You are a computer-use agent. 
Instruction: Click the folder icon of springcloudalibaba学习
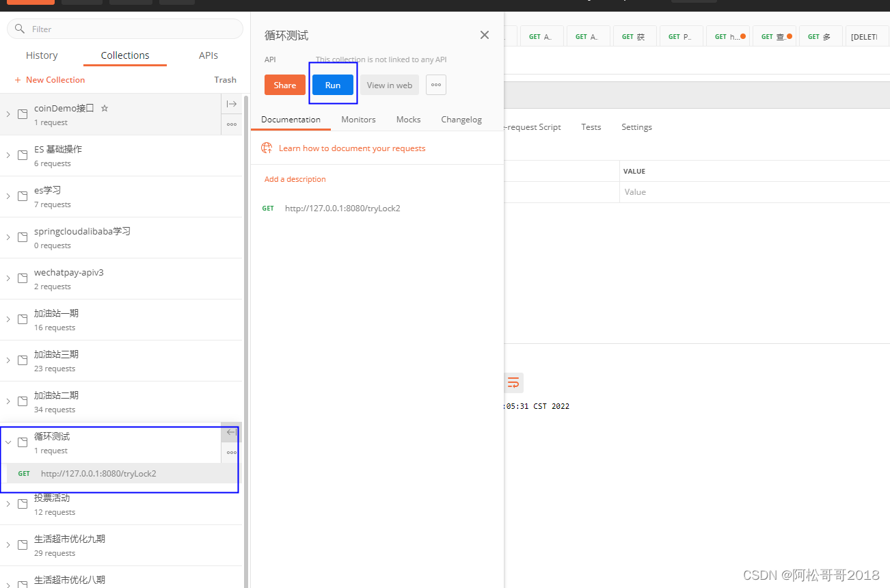click(23, 237)
